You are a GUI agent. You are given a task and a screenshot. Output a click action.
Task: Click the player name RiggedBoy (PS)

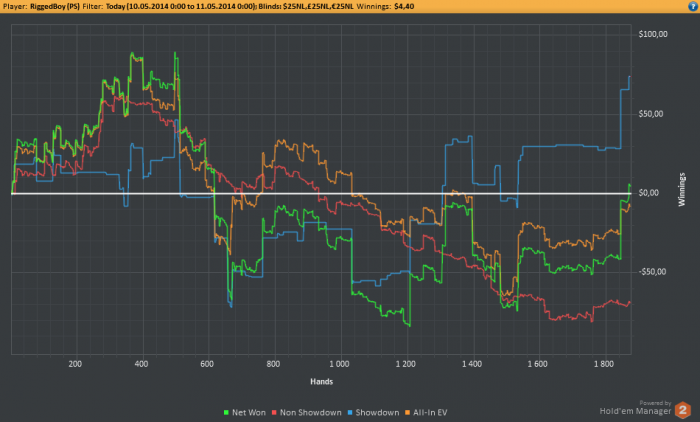click(x=55, y=7)
